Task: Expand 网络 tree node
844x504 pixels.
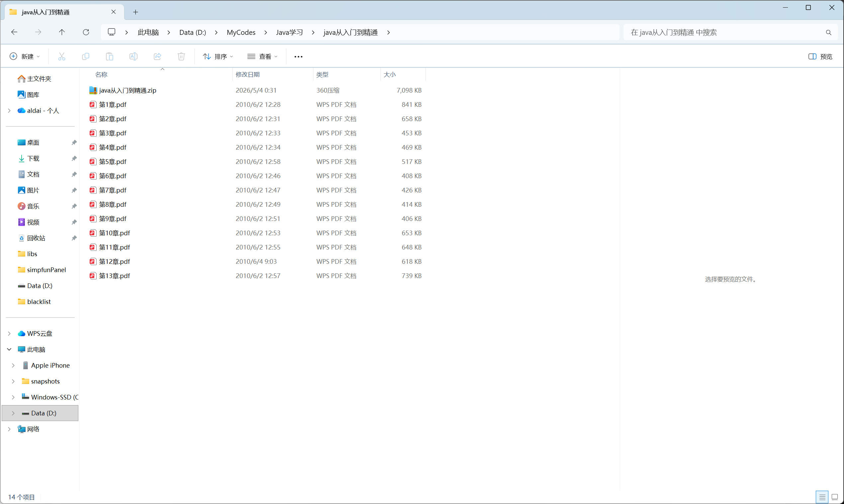Action: pos(9,429)
